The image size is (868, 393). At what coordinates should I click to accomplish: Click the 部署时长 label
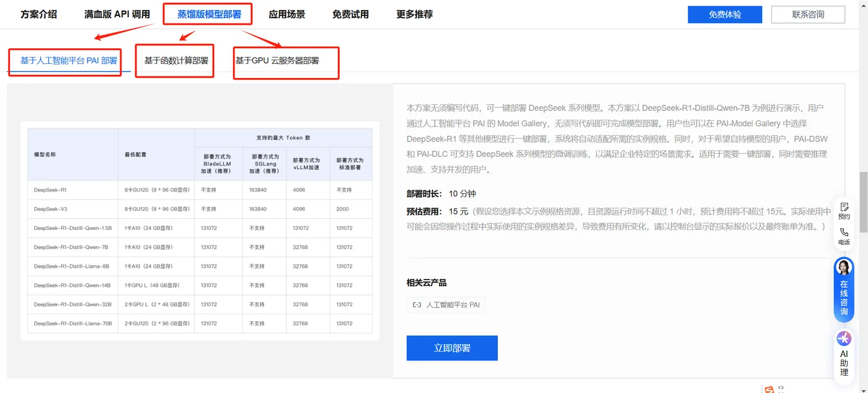pyautogui.click(x=425, y=194)
